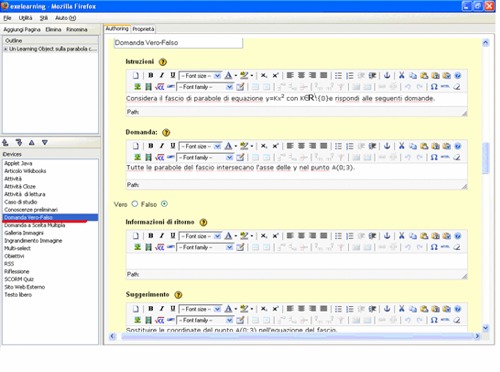
Task: Insert special character Omega in Domanda toolbar
Action: pos(434,157)
